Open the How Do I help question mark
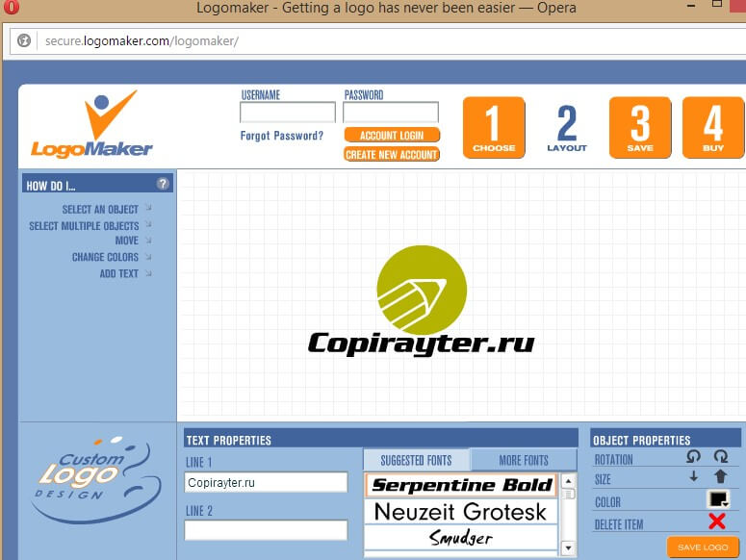This screenshot has height=560, width=746. [163, 184]
